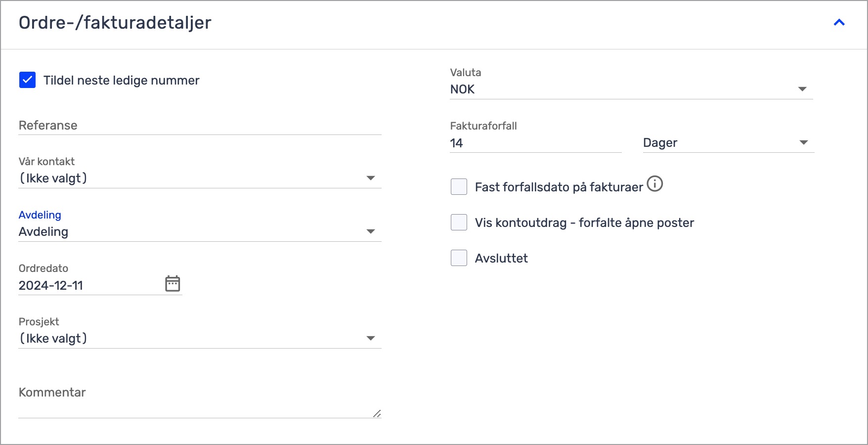Open the Dager unit dropdown
This screenshot has width=868, height=445.
click(x=729, y=143)
